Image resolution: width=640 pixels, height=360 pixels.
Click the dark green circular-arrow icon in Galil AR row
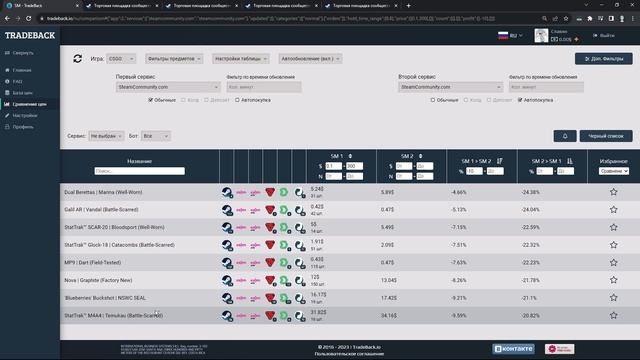click(300, 210)
